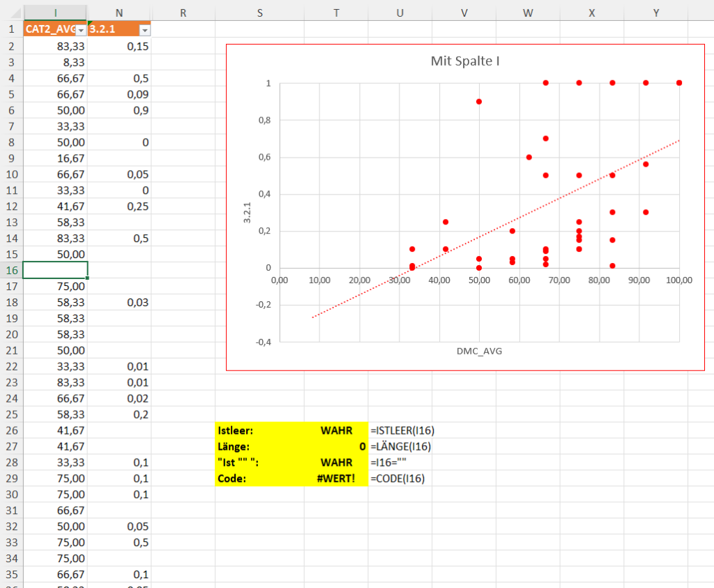Click cell N25 with value 0,2
Viewport: 714px width, 588px height.
pos(119,414)
